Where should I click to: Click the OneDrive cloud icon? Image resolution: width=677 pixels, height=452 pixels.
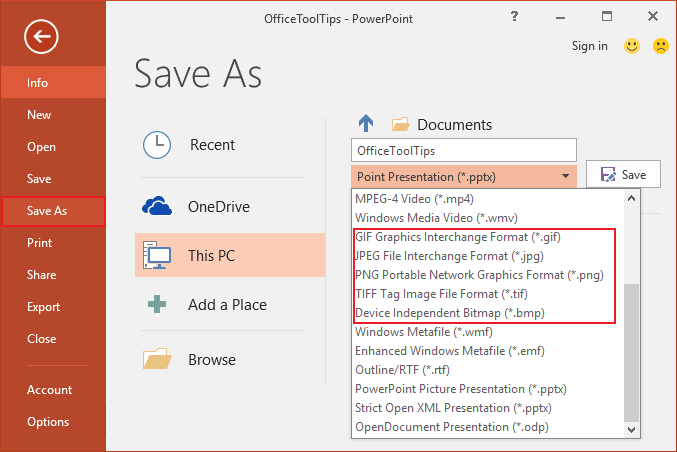point(157,206)
